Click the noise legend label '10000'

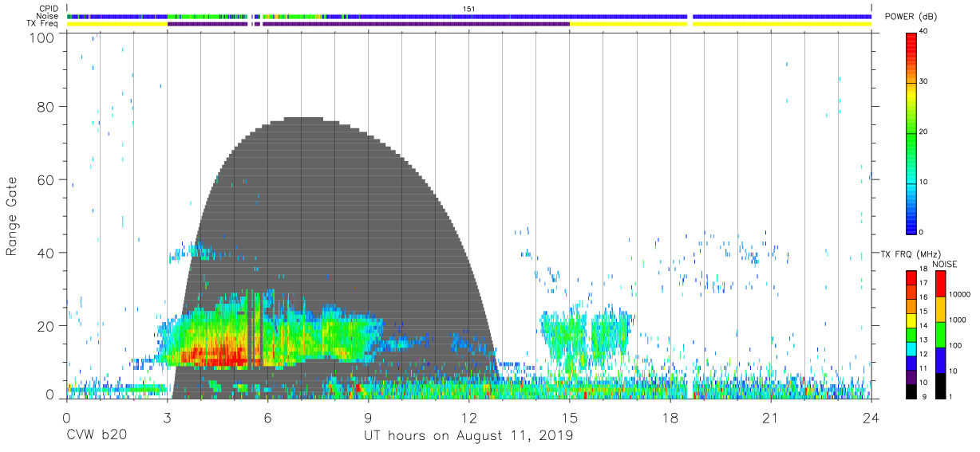pyautogui.click(x=959, y=293)
